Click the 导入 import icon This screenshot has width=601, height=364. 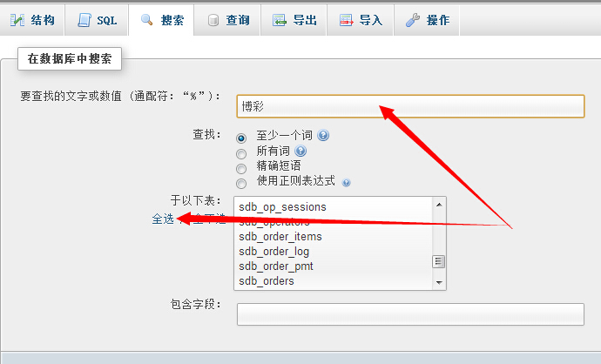pos(346,19)
